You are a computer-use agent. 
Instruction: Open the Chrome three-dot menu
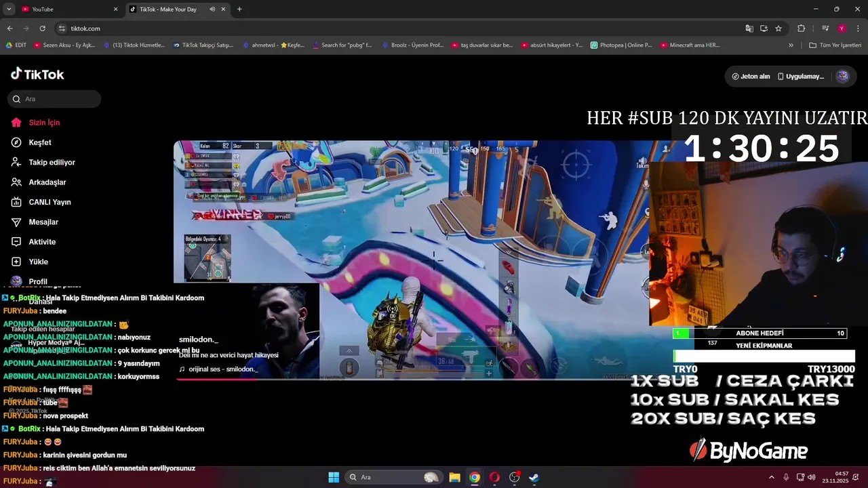[x=857, y=28]
